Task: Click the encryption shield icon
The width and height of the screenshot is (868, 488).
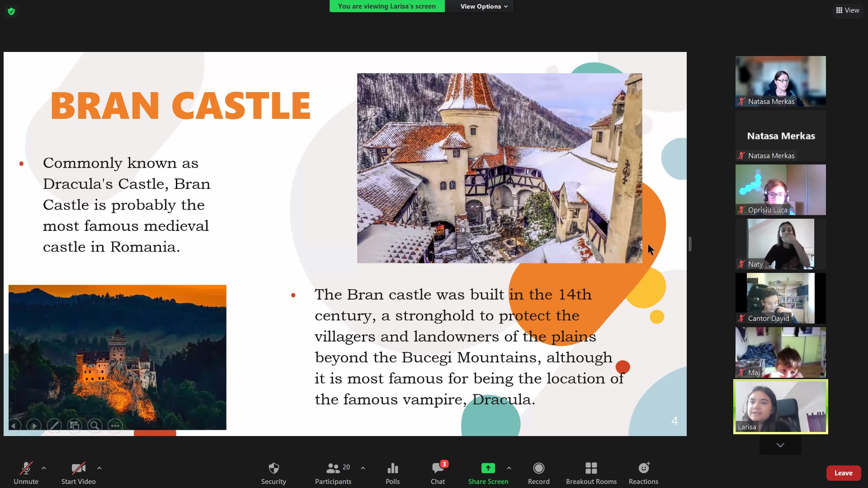Action: (x=11, y=11)
